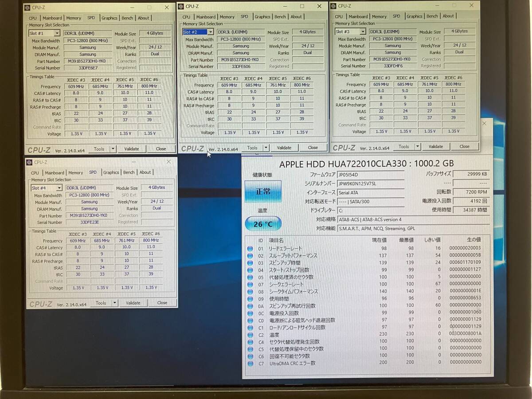532x399 pixels.
Task: Click serial number 33DFE23E in Slot #4 window
Action: pyautogui.click(x=90, y=222)
